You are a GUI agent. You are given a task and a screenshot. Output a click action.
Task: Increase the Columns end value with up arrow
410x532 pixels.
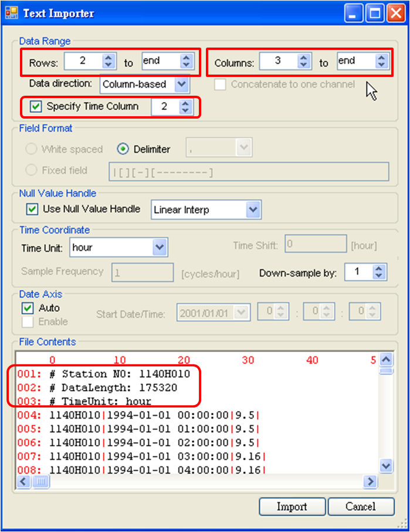pos(381,58)
